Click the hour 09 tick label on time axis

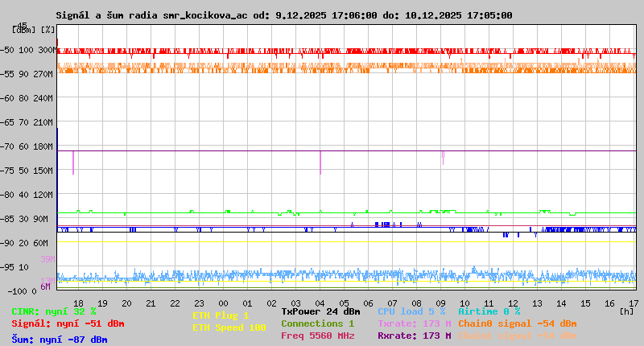(x=441, y=303)
